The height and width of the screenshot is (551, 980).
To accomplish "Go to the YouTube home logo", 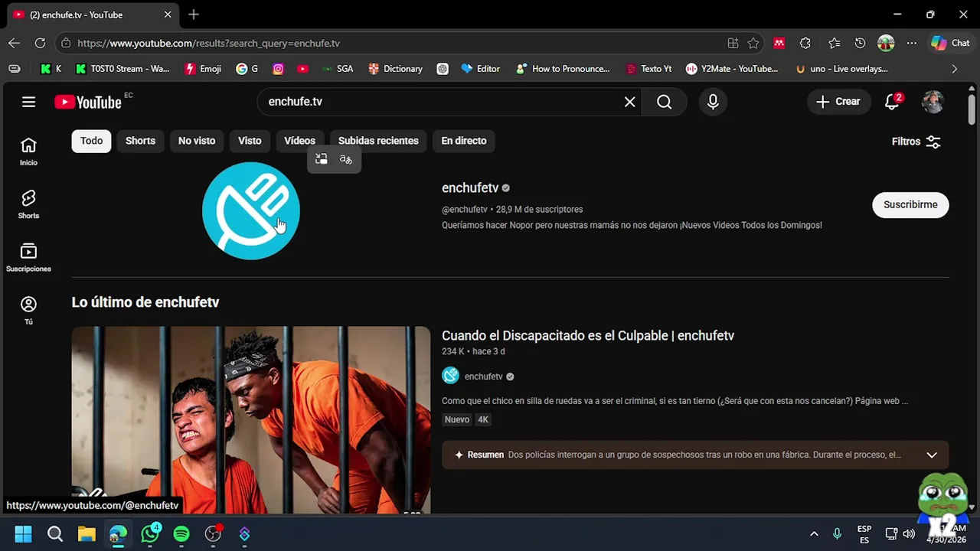I will 88,102.
